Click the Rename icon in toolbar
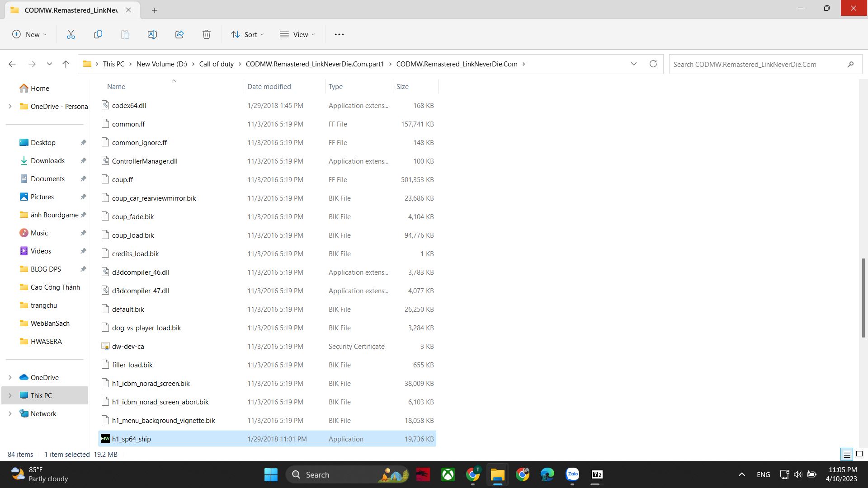 [152, 34]
